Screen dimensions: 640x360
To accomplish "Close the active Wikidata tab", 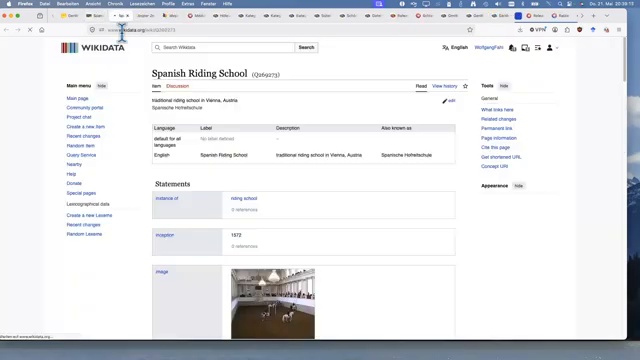I will 127,16.
